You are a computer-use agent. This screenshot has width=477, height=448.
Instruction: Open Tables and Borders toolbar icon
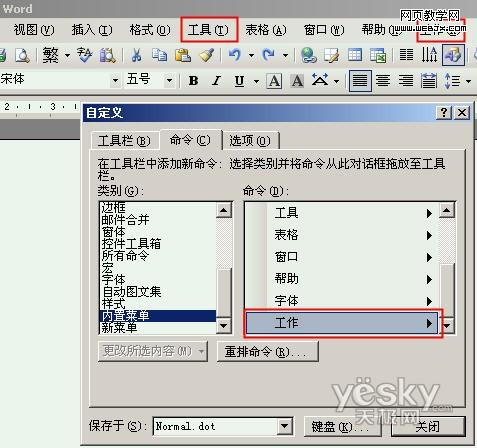(332, 55)
